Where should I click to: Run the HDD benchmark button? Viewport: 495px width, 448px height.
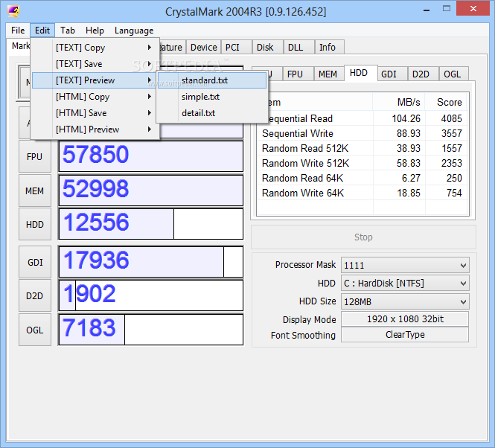pos(35,224)
